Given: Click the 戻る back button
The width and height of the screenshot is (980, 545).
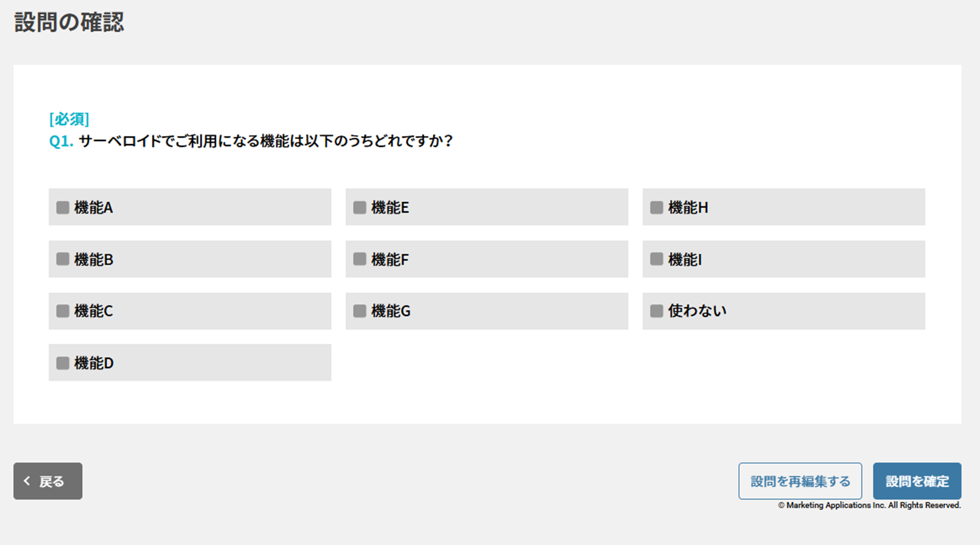Looking at the screenshot, I should (48, 481).
